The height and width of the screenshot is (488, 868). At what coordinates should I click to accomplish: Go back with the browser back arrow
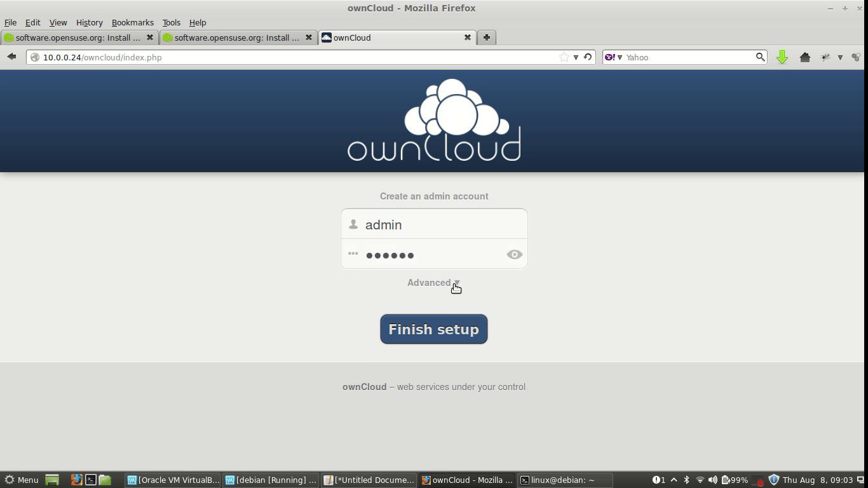coord(11,57)
